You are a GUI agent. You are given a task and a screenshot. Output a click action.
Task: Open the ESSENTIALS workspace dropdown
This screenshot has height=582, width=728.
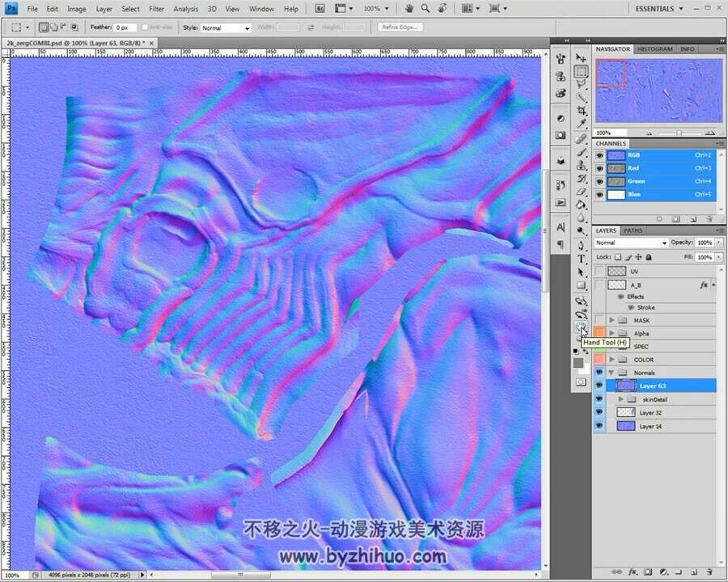click(x=658, y=8)
